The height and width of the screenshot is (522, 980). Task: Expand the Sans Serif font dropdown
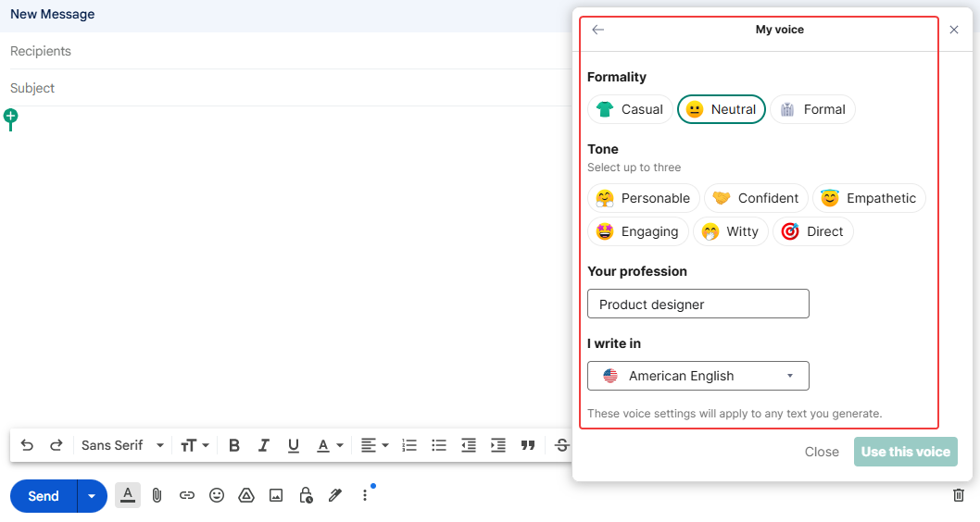pyautogui.click(x=122, y=445)
